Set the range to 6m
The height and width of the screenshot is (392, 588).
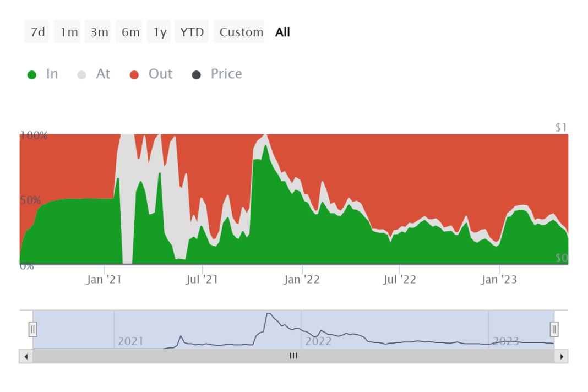pyautogui.click(x=130, y=32)
